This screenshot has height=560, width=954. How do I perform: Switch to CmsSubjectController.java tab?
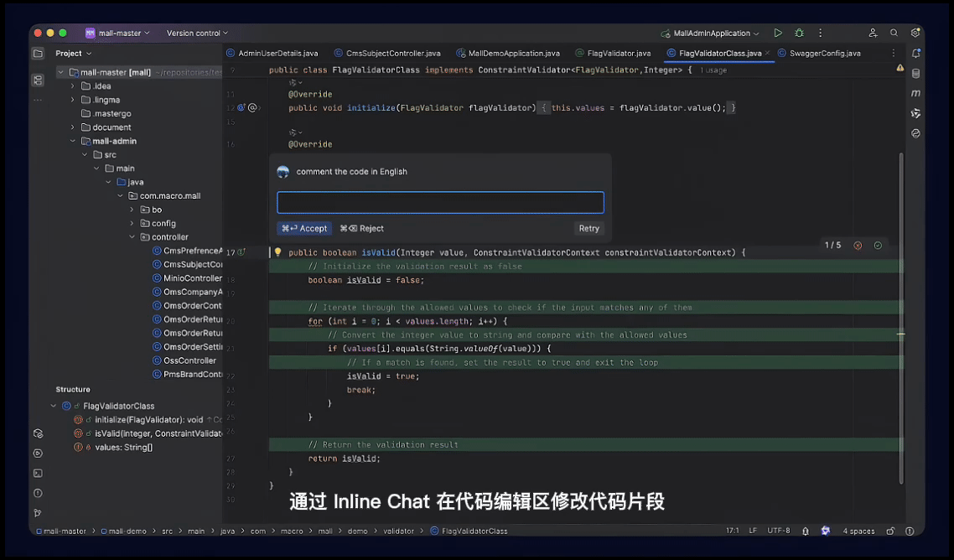coord(387,54)
